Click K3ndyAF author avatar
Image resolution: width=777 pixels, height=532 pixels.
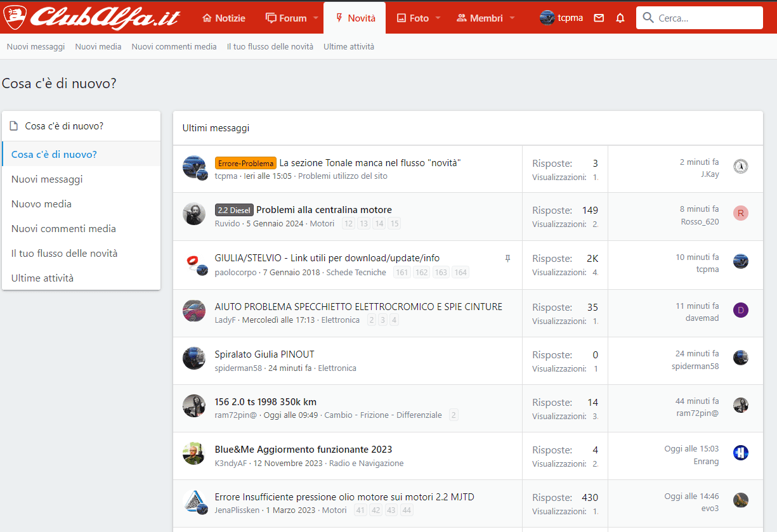click(194, 453)
